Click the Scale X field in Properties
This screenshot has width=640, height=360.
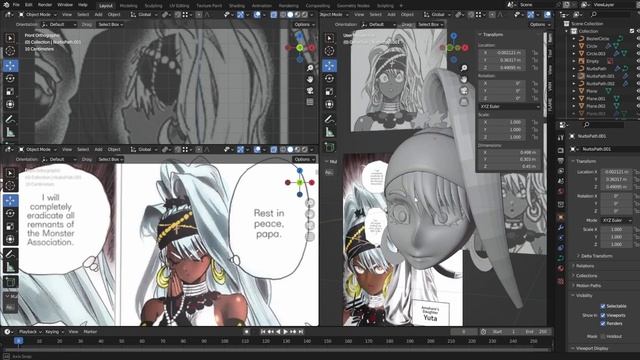[616, 229]
